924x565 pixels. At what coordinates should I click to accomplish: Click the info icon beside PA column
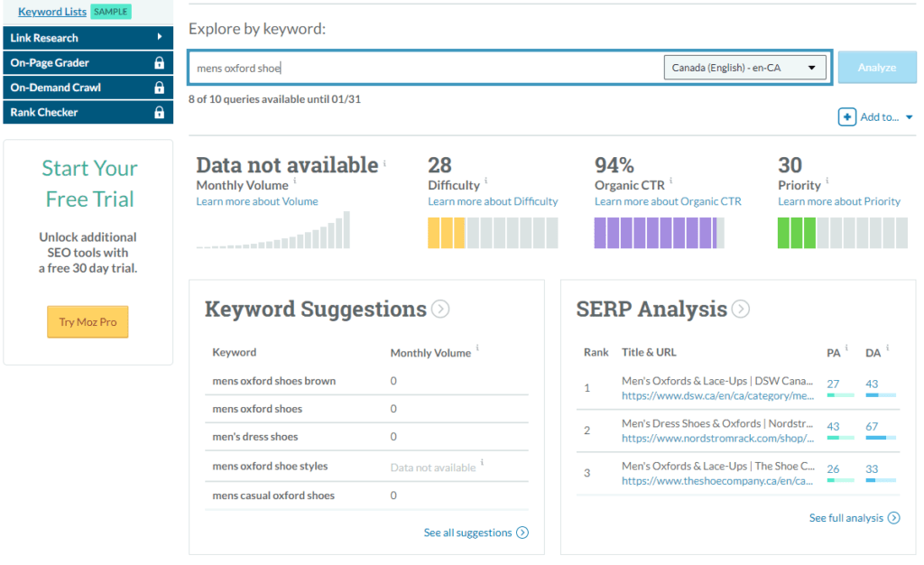coord(846,347)
